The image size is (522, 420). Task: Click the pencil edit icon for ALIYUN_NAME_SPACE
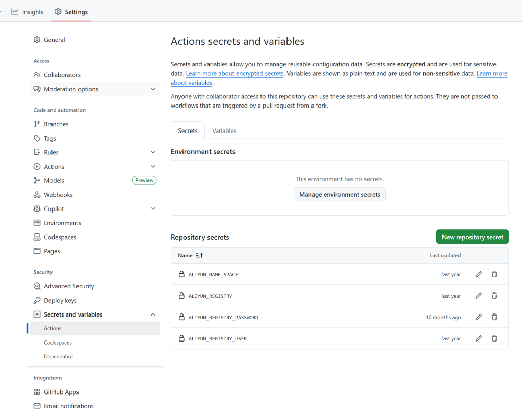[x=478, y=274]
